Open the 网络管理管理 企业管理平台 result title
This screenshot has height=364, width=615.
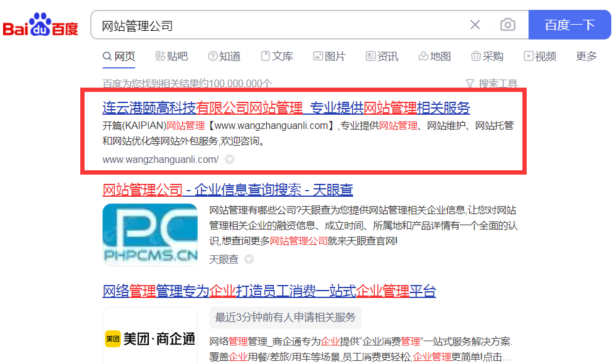[x=269, y=291]
